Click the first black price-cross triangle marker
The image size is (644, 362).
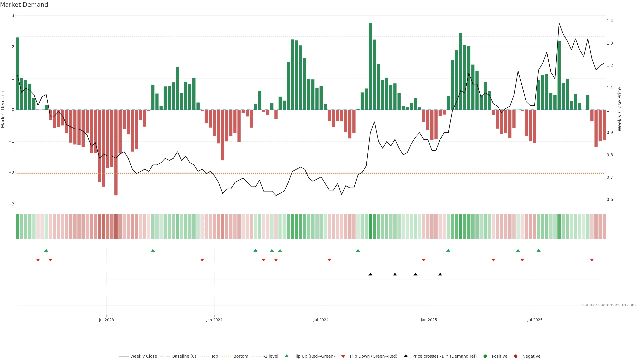point(370,274)
